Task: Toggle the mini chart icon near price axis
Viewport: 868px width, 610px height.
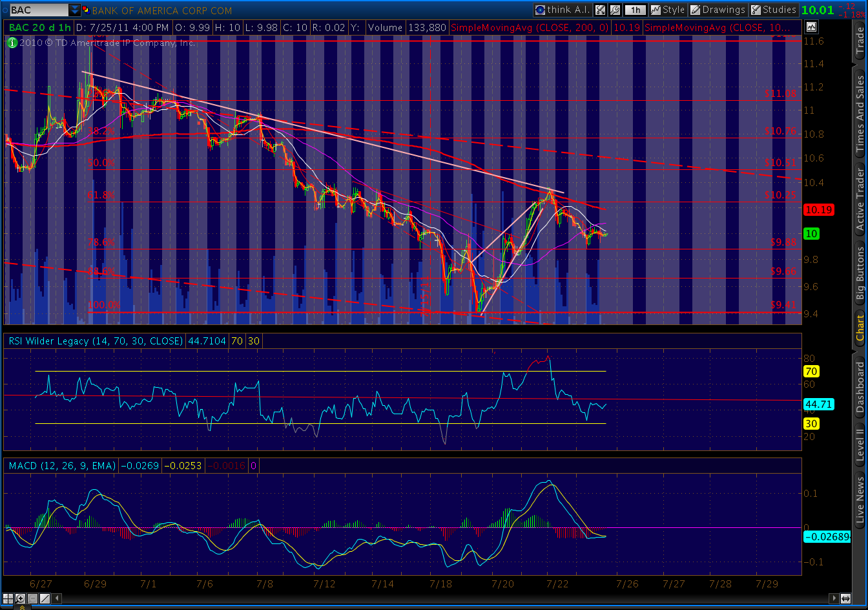Action: (811, 27)
